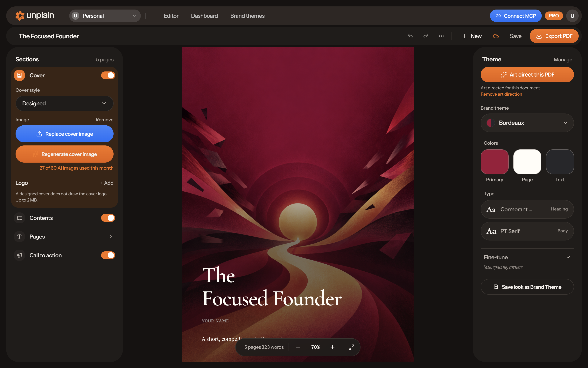Open the PT Serif body font selector

(527, 231)
